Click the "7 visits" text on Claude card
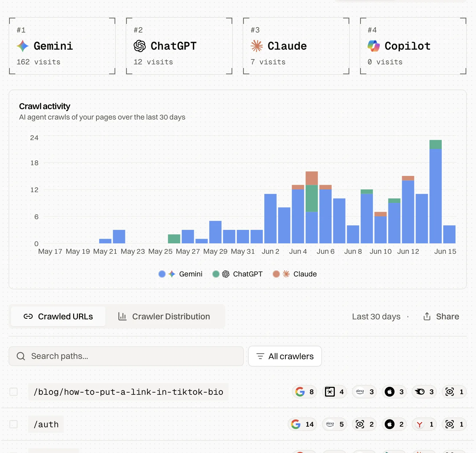The width and height of the screenshot is (476, 453). click(268, 62)
